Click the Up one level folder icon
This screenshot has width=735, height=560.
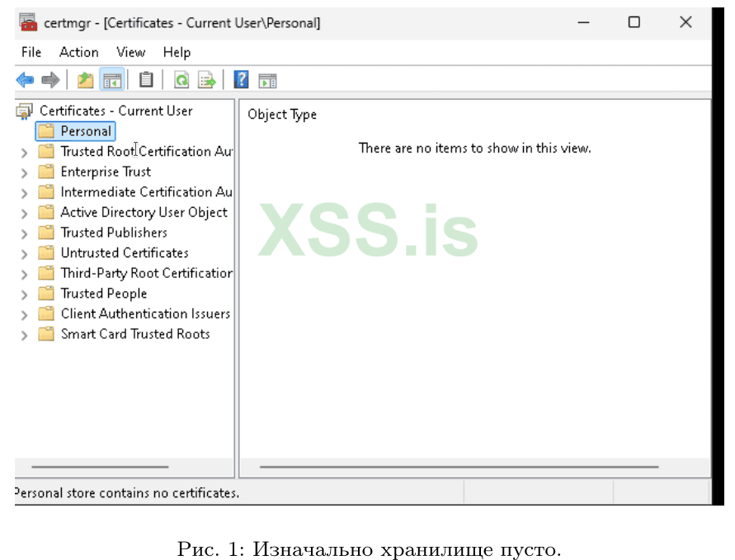pos(85,80)
